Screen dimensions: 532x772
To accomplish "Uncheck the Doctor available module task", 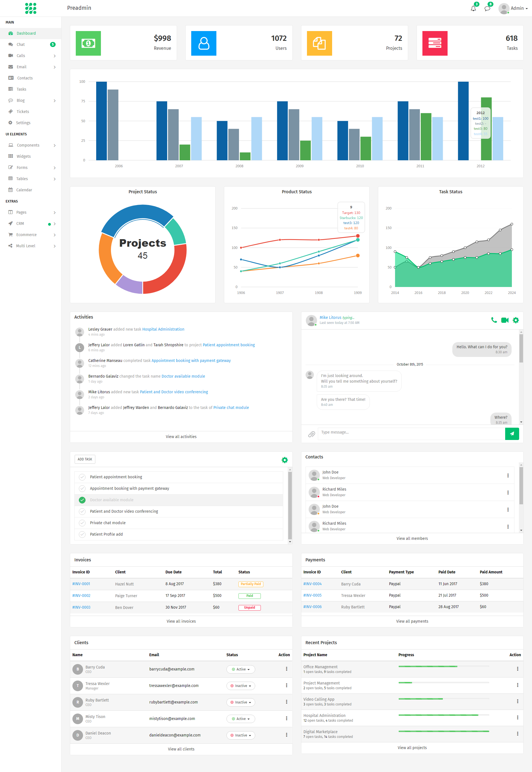I will tap(82, 500).
